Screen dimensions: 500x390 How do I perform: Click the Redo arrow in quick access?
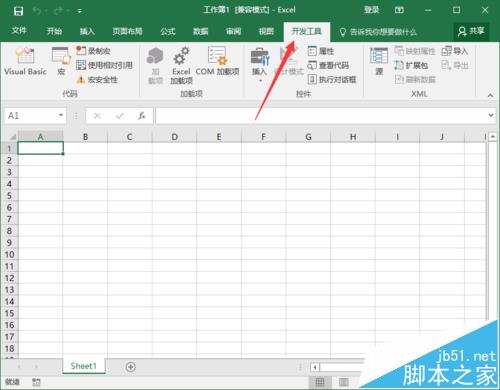58,11
